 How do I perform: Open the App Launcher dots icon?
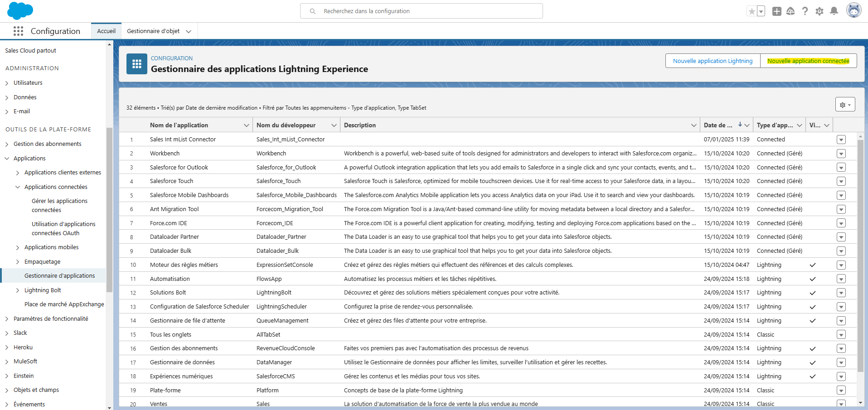click(x=18, y=31)
